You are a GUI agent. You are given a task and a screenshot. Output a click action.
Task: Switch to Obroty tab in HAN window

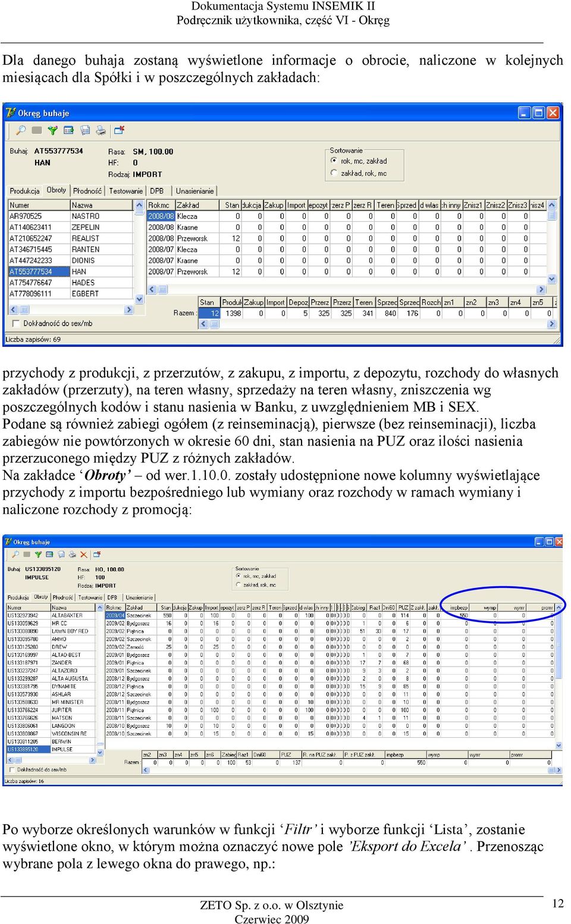(57, 190)
